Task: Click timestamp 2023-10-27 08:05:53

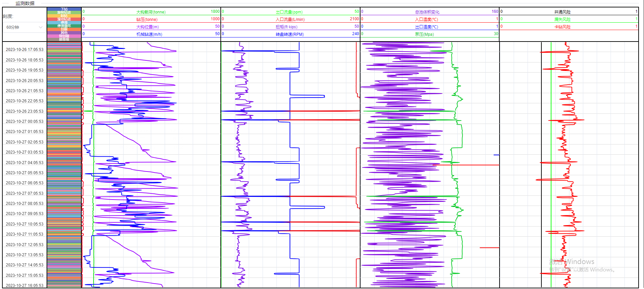Action: [x=25, y=204]
